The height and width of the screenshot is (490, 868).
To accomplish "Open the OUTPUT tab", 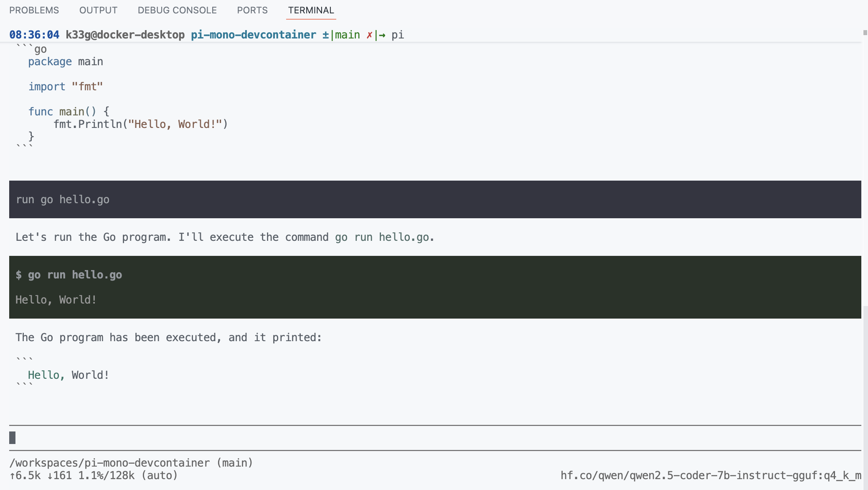I will click(x=98, y=10).
